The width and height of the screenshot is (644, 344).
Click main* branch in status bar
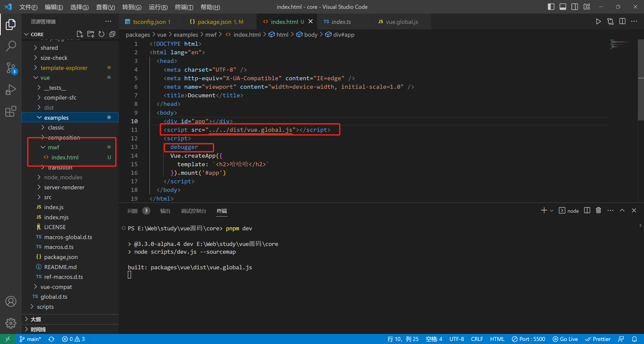(x=30, y=339)
